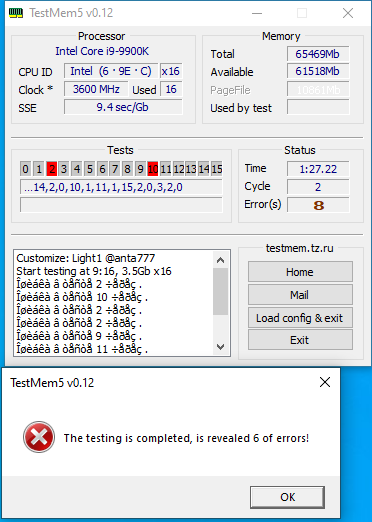
Task: Select red failed test box 2
Action: pos(52,169)
